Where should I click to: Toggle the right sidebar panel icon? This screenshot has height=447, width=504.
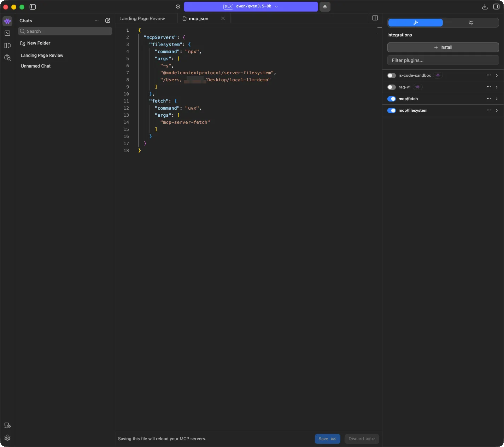[496, 7]
